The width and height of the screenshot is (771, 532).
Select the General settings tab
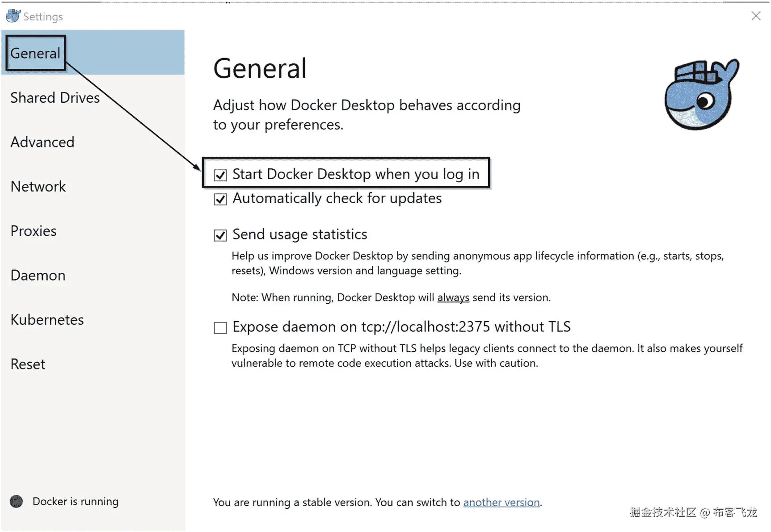(35, 53)
